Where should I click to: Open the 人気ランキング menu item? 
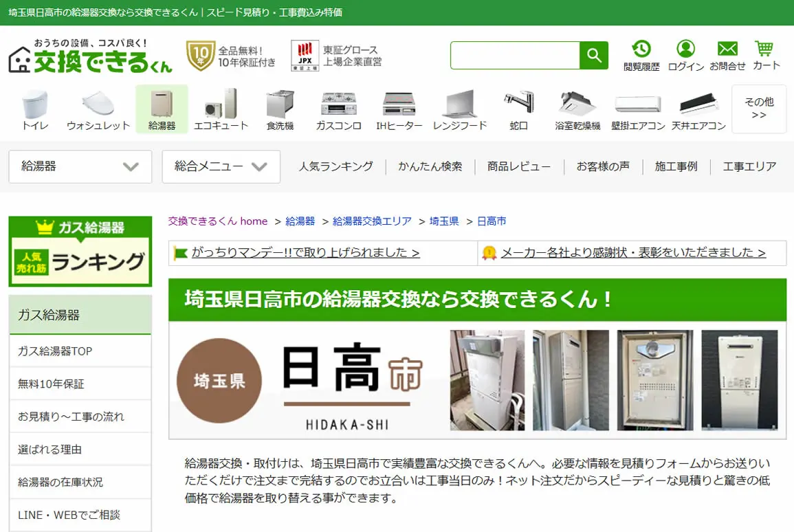point(335,166)
